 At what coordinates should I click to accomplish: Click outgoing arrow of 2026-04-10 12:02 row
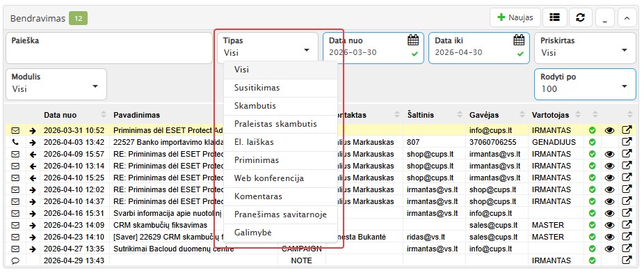pos(33,190)
